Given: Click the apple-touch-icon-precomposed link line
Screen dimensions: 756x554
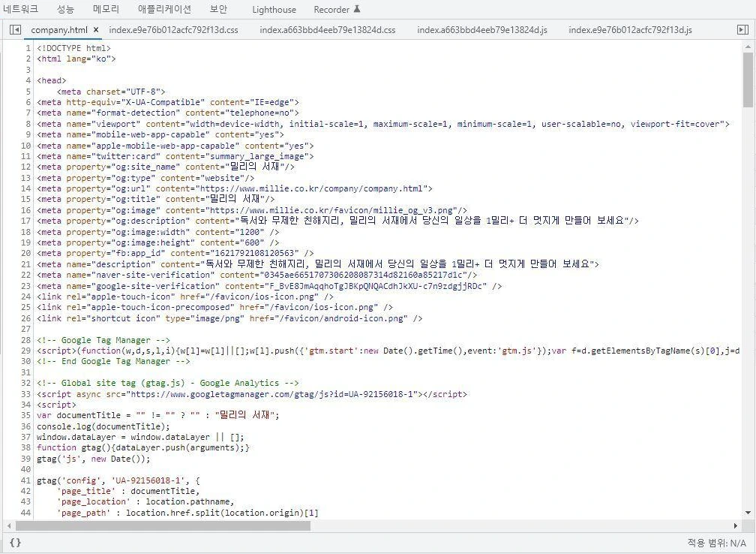Looking at the screenshot, I should pos(214,308).
